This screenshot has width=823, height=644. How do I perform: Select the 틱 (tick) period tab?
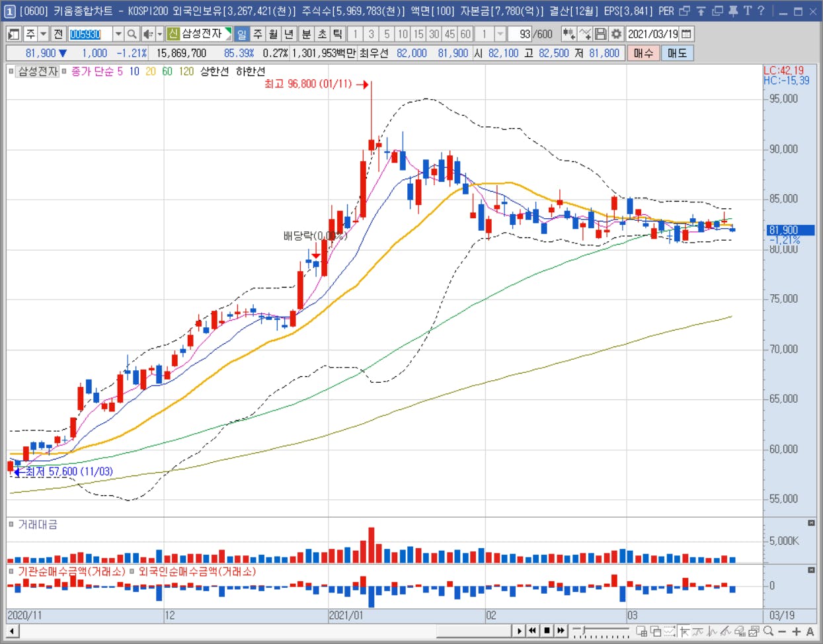[x=338, y=34]
